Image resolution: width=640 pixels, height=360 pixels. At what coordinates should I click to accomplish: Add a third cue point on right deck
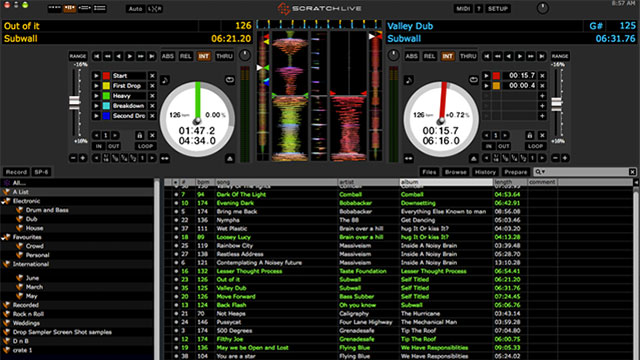542,96
